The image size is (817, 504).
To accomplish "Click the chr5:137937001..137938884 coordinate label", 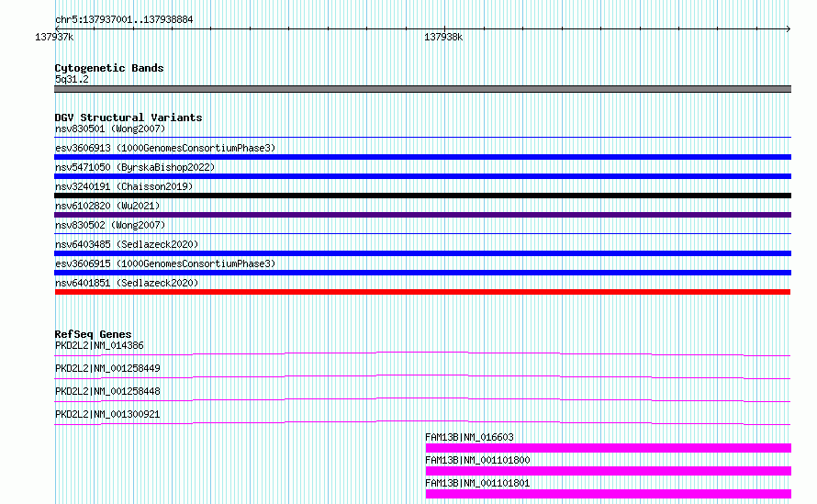I will click(x=124, y=20).
